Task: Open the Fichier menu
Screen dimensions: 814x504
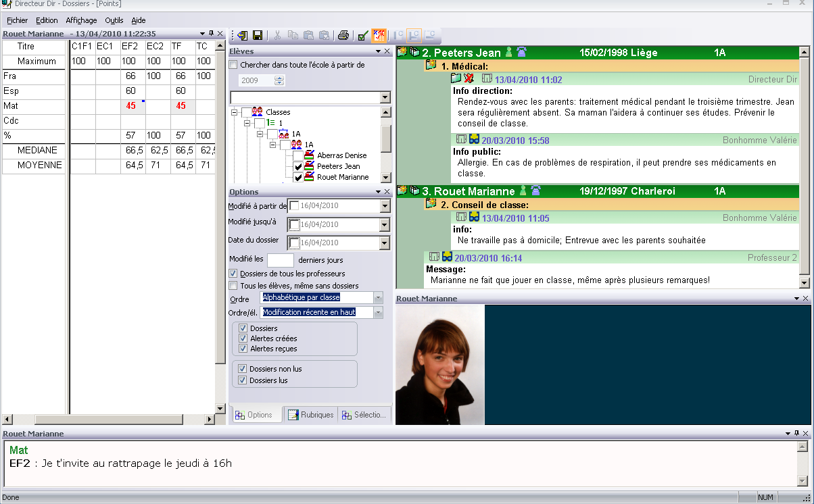Action: [x=18, y=20]
